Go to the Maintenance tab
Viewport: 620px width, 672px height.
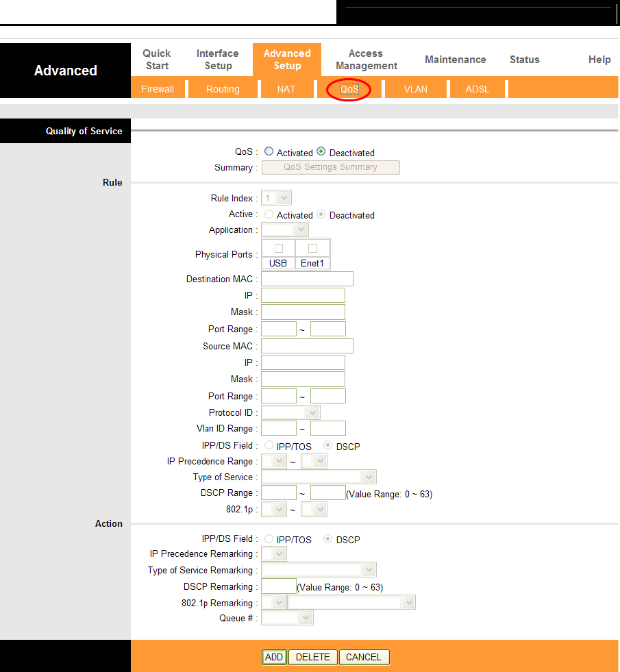(455, 60)
